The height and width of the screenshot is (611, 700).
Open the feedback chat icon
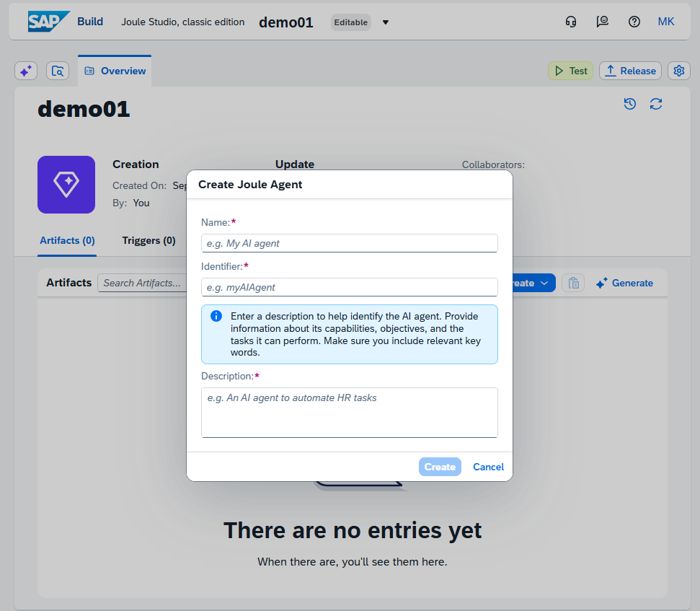602,22
